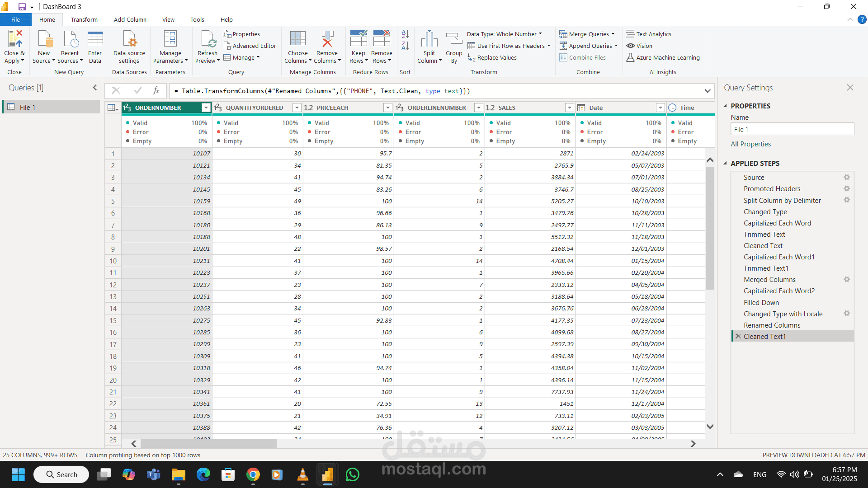This screenshot has height=488, width=868.
Task: Click the All Properties link
Action: pyautogui.click(x=750, y=144)
